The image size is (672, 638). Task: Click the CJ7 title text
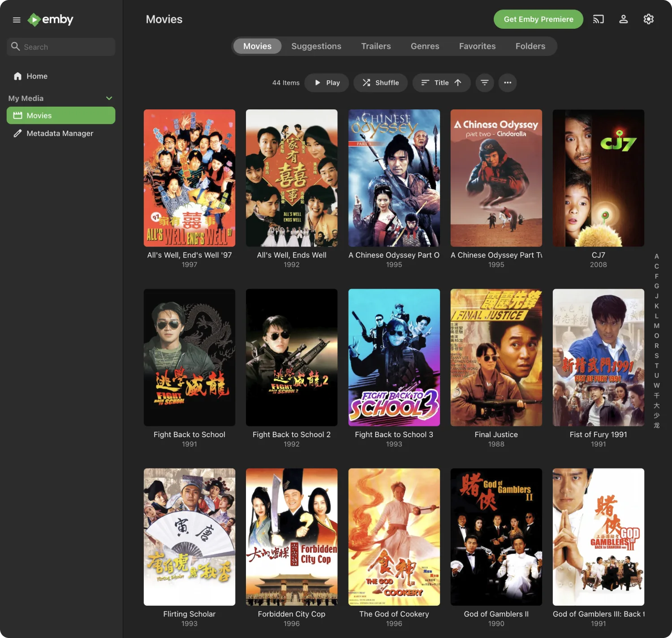click(x=599, y=255)
